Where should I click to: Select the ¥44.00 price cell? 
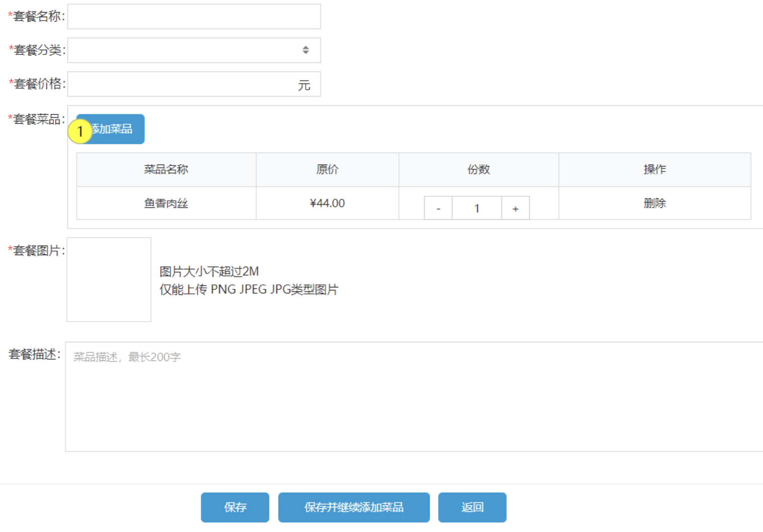327,203
